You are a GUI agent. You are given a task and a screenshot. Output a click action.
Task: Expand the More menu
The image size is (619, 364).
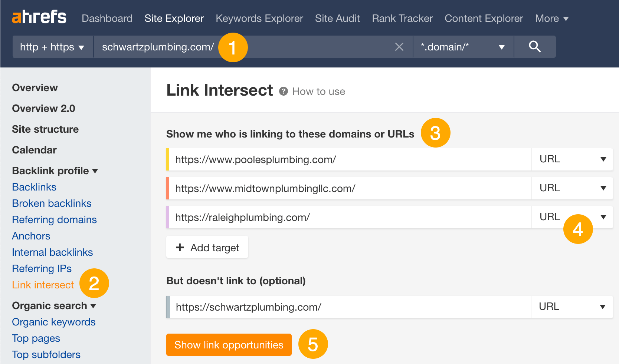(x=551, y=18)
